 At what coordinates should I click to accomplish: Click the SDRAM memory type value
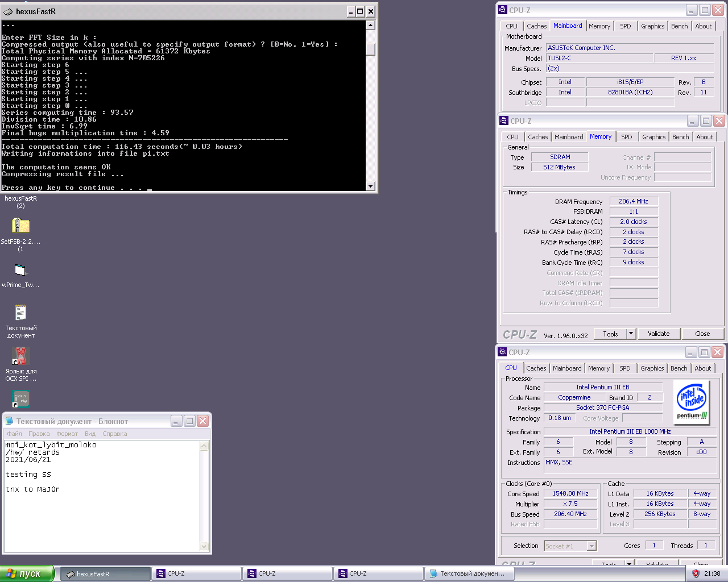[x=560, y=157]
